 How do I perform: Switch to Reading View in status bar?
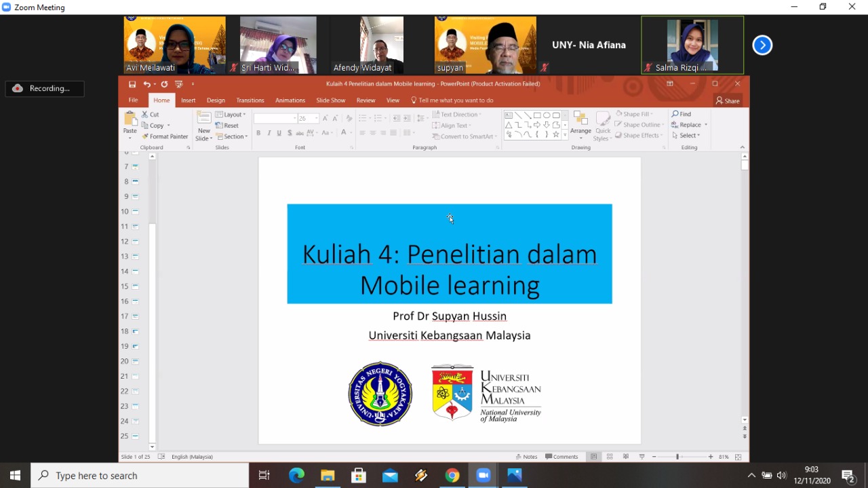tap(626, 457)
